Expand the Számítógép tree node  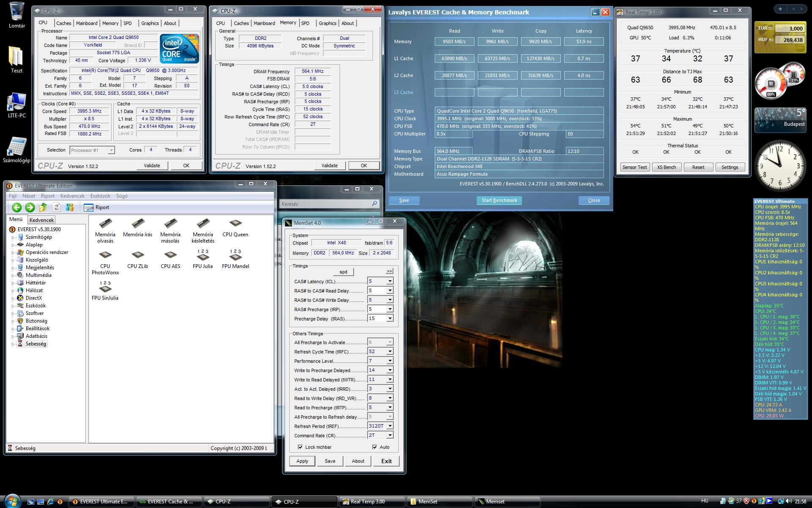point(13,237)
